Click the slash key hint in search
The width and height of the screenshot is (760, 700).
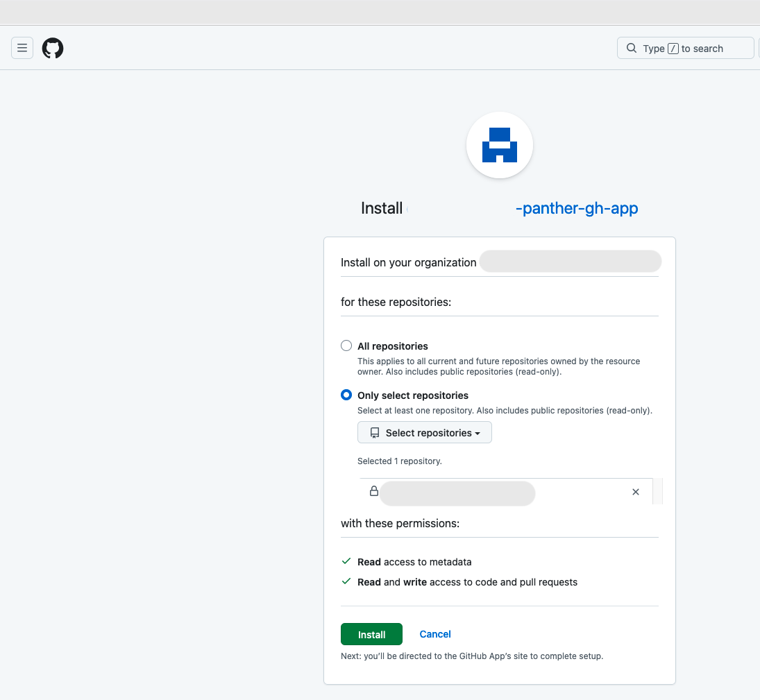click(673, 49)
